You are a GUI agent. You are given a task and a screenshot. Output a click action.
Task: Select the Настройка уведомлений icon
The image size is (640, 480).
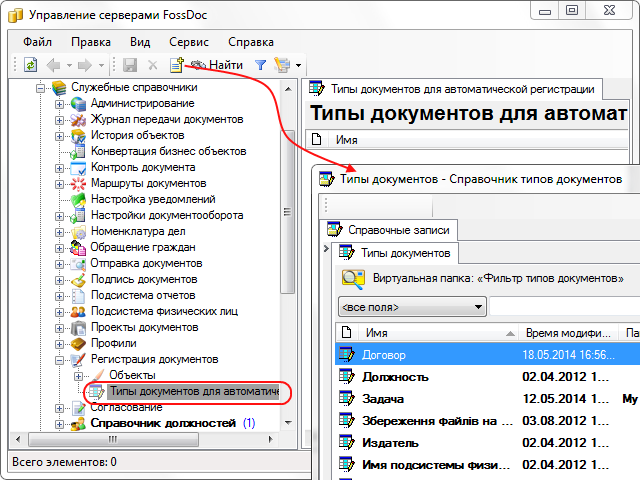click(78, 200)
